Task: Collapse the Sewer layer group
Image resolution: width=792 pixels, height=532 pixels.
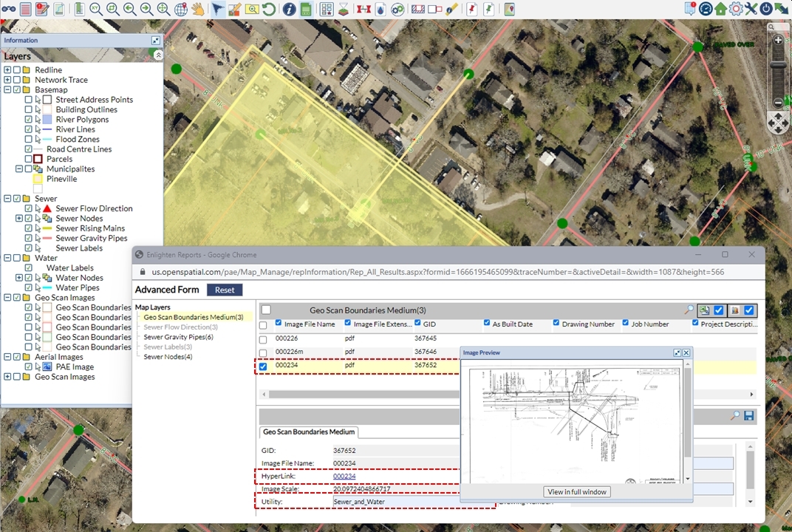Action: click(x=7, y=199)
